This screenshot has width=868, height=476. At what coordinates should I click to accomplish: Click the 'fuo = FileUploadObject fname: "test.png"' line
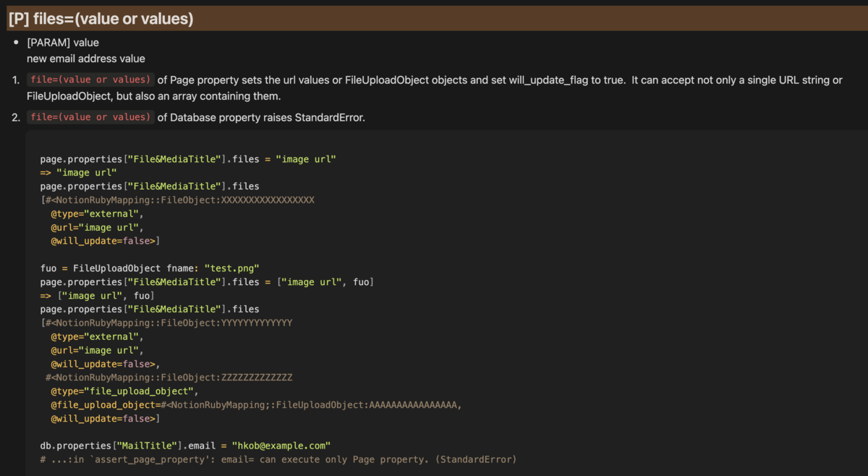tap(150, 268)
